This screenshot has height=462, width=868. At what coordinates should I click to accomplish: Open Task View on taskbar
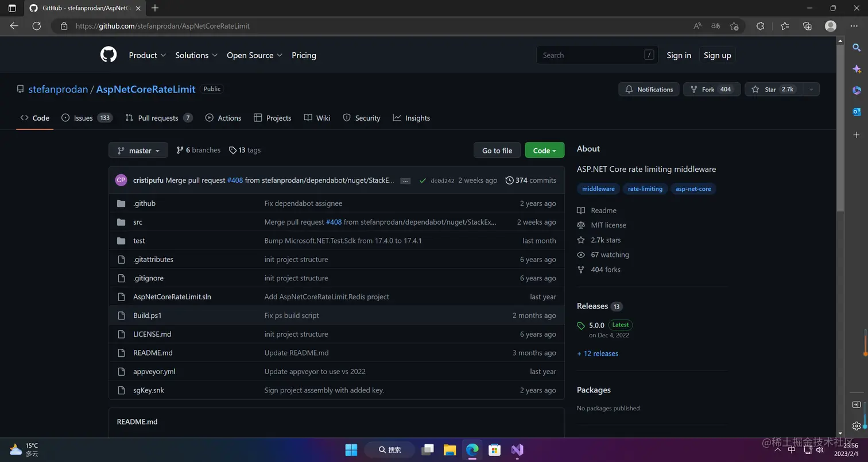point(427,449)
